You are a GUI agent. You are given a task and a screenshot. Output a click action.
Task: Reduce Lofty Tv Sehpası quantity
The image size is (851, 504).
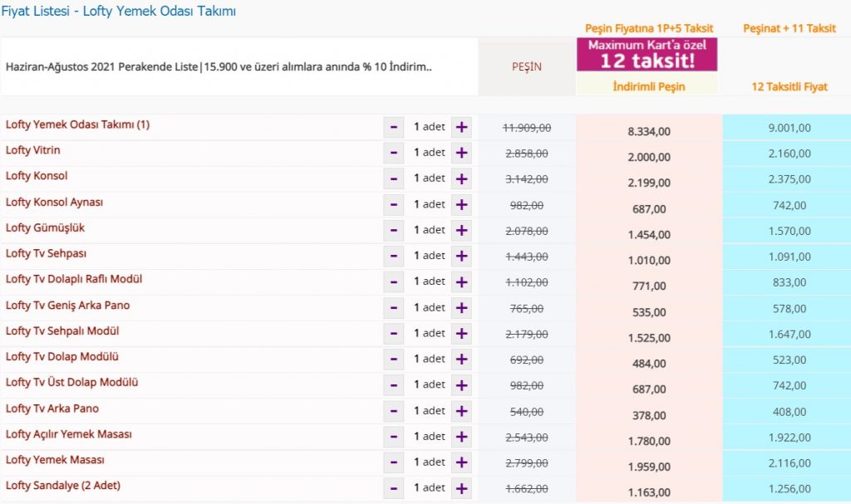click(x=394, y=256)
